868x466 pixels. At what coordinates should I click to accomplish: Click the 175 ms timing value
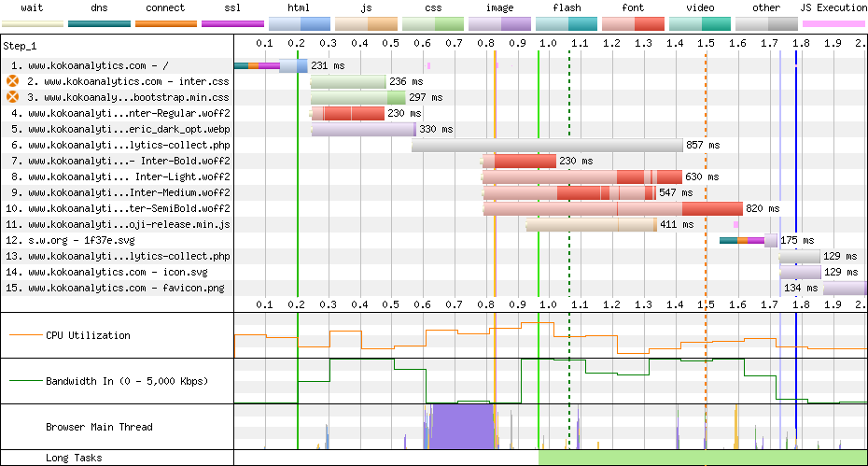(797, 241)
